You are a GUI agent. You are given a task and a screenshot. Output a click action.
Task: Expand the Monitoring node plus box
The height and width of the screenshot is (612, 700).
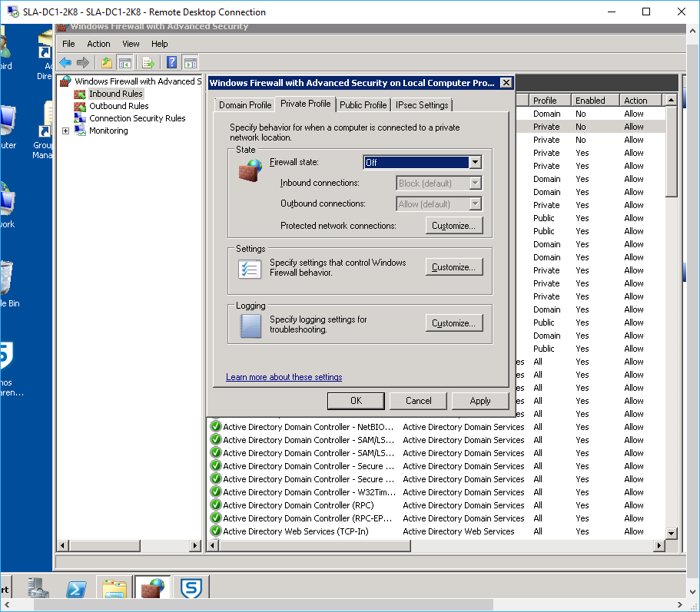[65, 131]
